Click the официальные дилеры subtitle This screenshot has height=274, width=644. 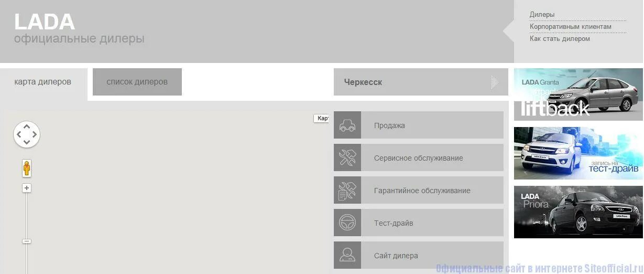(x=79, y=39)
